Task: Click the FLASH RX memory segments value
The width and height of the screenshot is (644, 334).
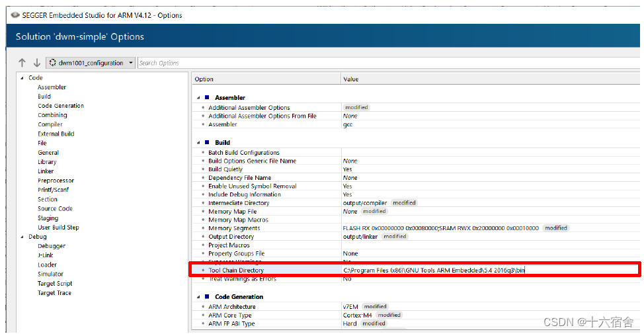Action: click(x=441, y=228)
